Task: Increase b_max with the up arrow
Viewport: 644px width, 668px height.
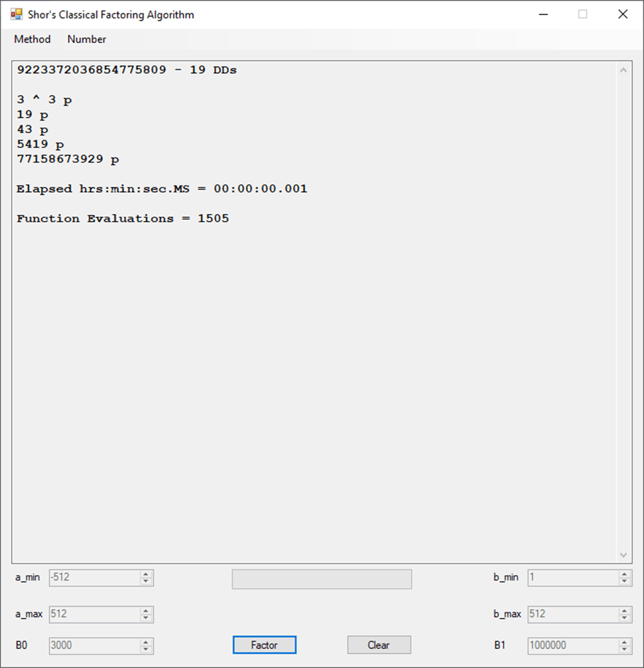Action: click(x=624, y=611)
